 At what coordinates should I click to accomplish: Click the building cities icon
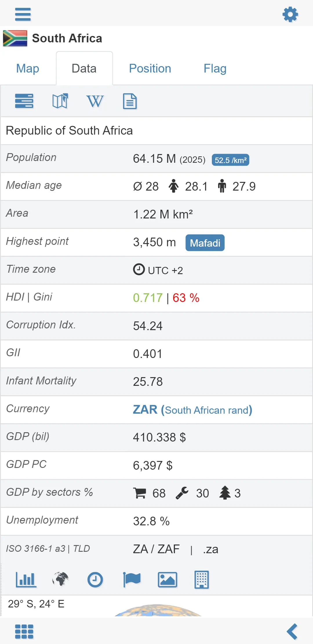(x=201, y=580)
